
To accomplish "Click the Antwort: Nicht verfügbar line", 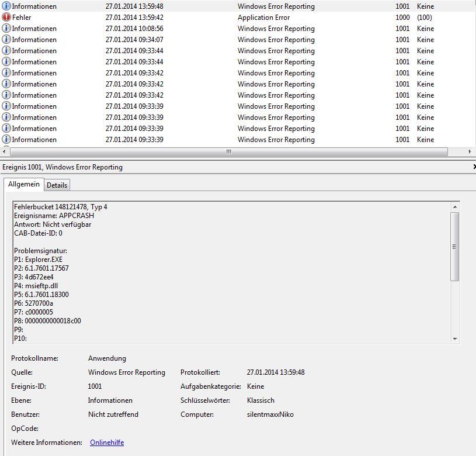I will tap(53, 224).
